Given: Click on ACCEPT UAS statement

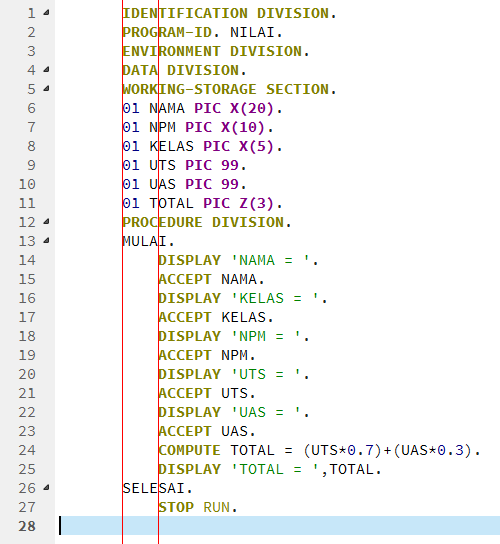Looking at the screenshot, I should pyautogui.click(x=207, y=432).
